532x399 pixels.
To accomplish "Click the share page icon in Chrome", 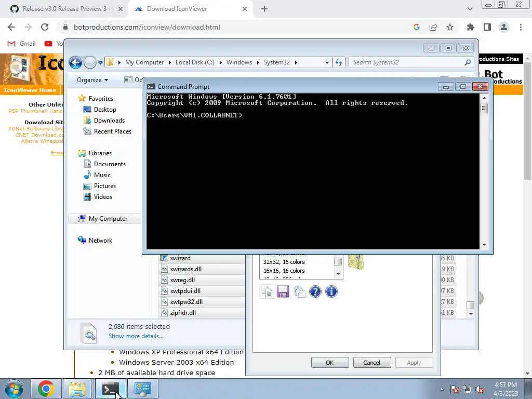I will pos(433,27).
